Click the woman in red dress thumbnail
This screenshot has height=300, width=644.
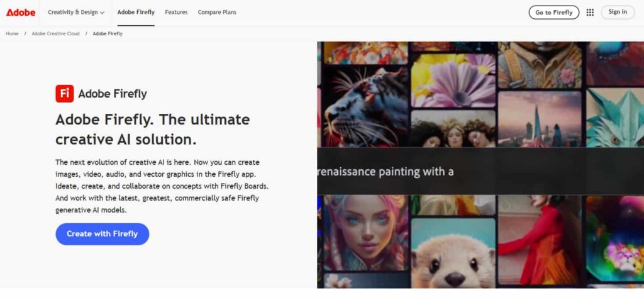coord(540,240)
